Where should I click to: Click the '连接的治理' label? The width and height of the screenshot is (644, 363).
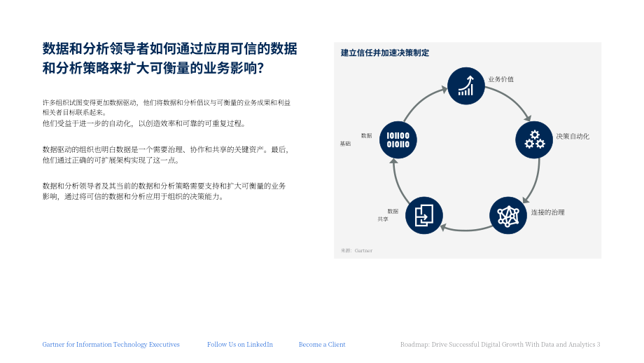pos(548,212)
